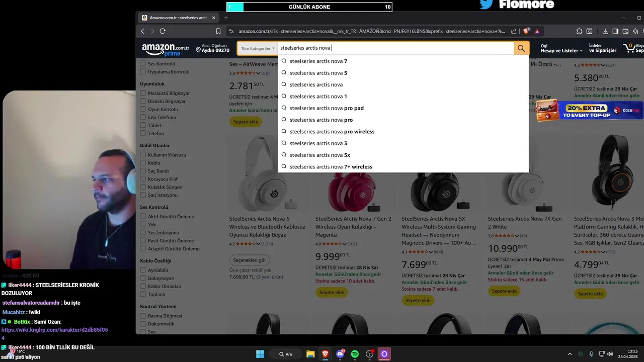Open Discord from taskbar
Image resolution: width=644 pixels, height=362 pixels.
[x=340, y=354]
